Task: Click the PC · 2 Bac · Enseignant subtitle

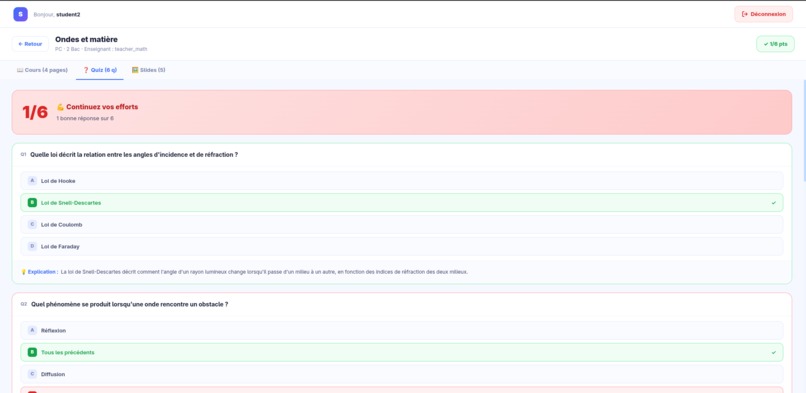Action: (x=101, y=49)
